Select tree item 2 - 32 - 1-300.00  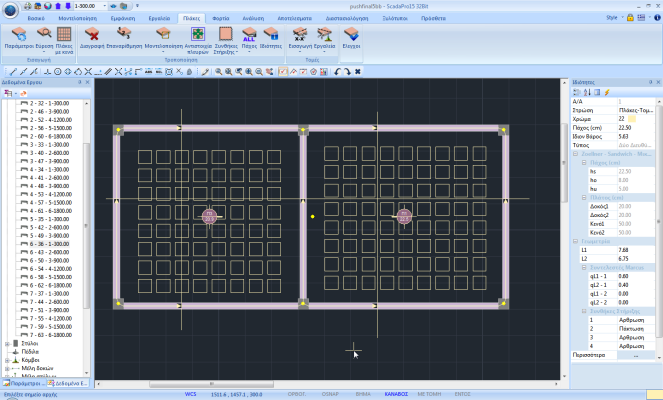49,103
